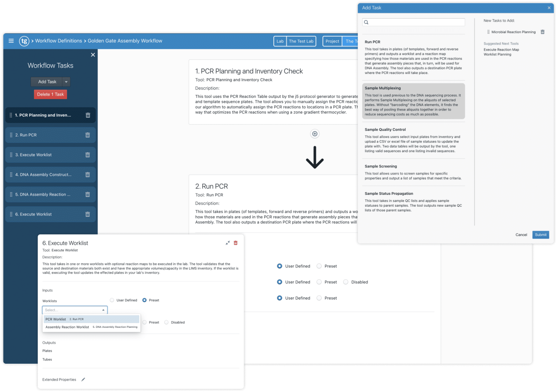Remove Microbial Reaction Planning via trash icon
Image resolution: width=557 pixels, height=392 pixels.
[x=542, y=32]
